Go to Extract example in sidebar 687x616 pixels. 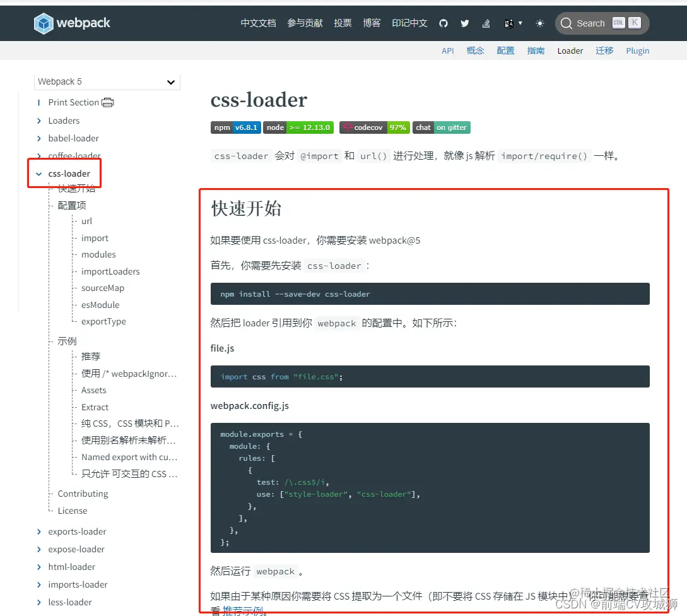pos(95,407)
